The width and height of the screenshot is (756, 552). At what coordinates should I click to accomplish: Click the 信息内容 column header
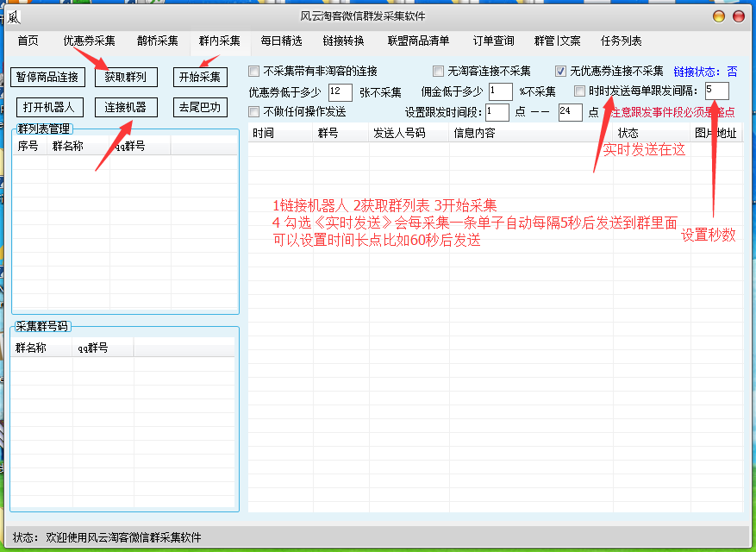pyautogui.click(x=531, y=133)
